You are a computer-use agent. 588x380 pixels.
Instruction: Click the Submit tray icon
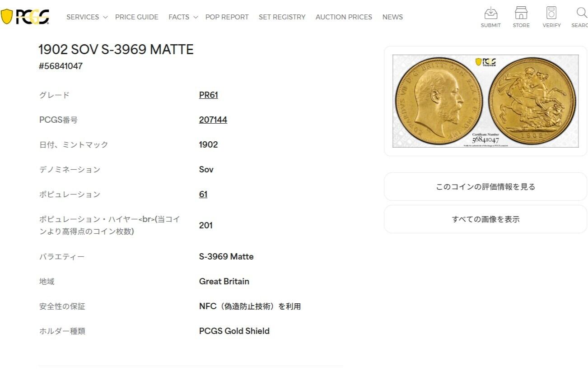[490, 13]
